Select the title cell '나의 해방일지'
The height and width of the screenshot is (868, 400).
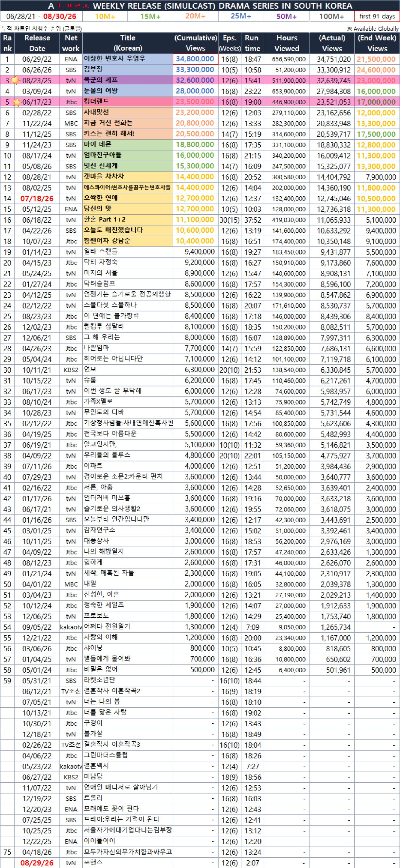(128, 552)
